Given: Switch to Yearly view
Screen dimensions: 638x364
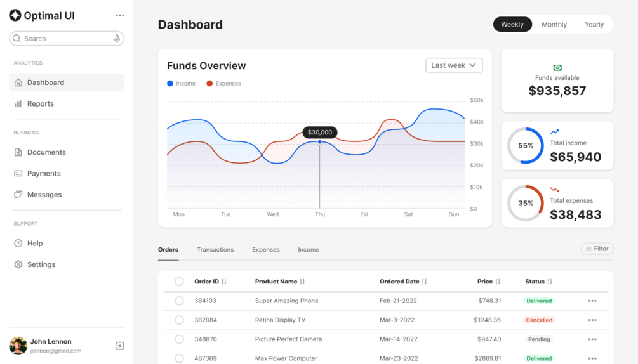Looking at the screenshot, I should click(x=594, y=24).
